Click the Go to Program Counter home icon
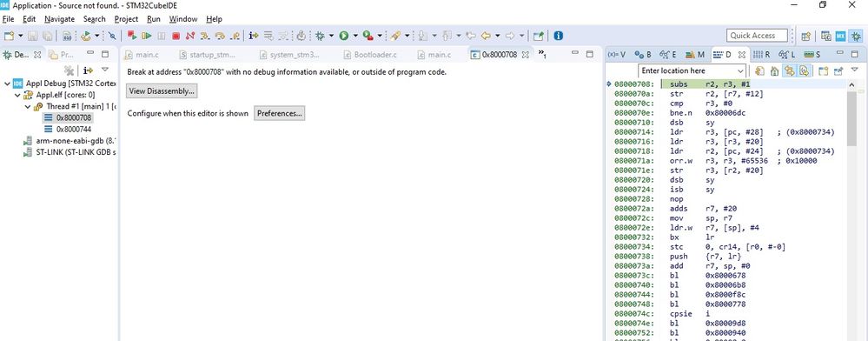This screenshot has width=868, height=341. (x=774, y=71)
